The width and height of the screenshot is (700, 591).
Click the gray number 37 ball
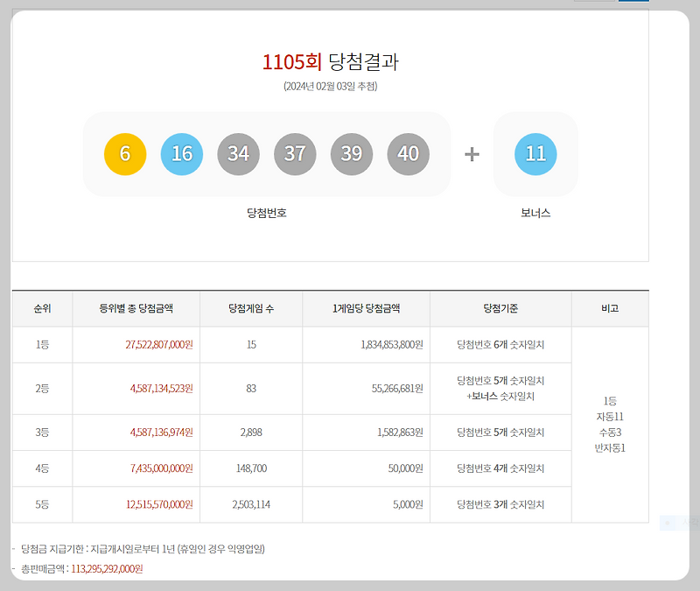295,154
